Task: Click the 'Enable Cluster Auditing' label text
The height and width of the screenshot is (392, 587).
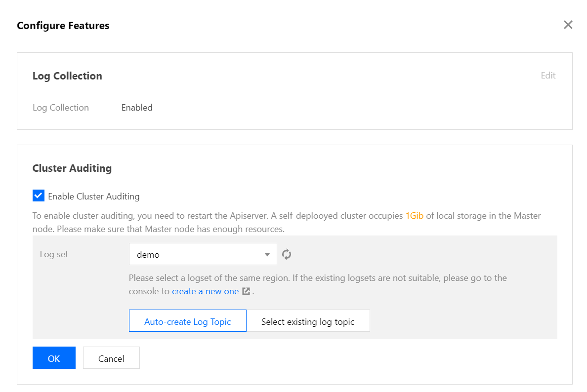Action: pos(93,196)
